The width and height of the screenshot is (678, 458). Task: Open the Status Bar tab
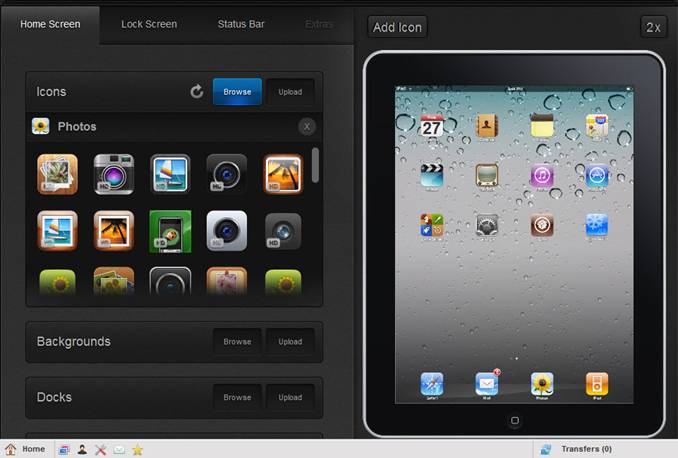coord(241,24)
